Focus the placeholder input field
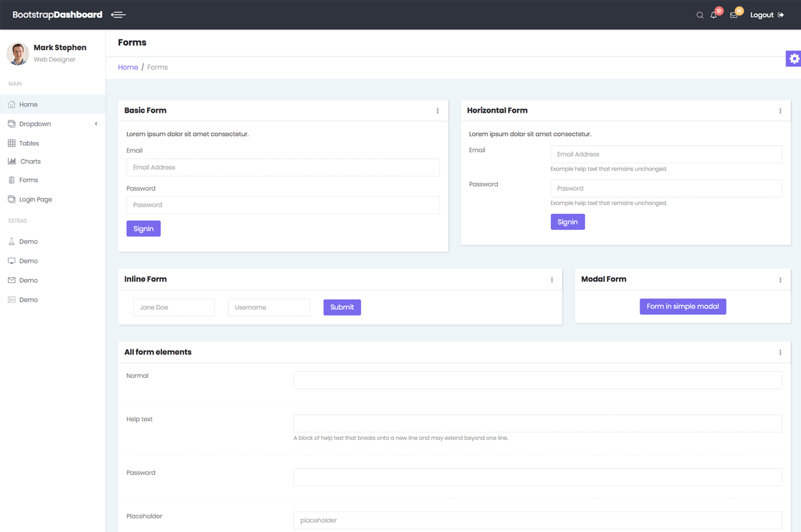Image resolution: width=801 pixels, height=532 pixels. click(538, 520)
